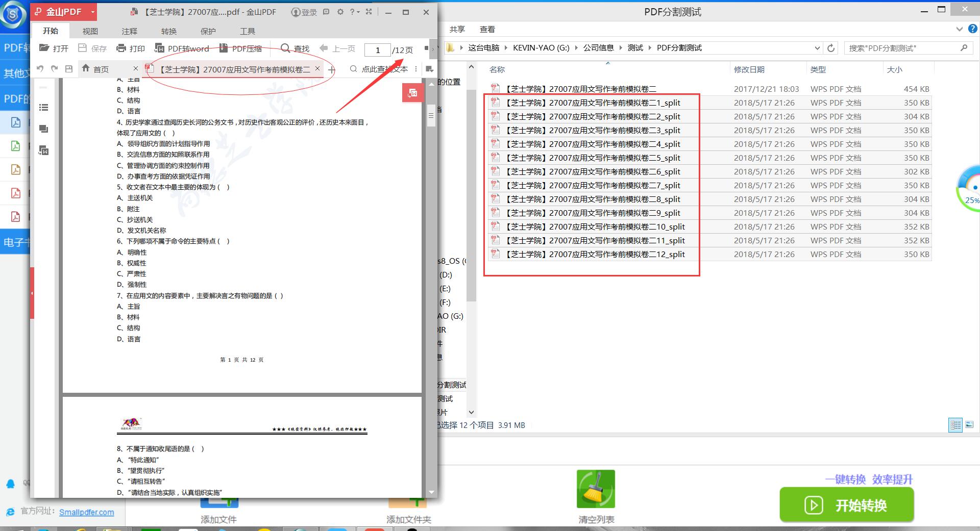This screenshot has height=531, width=980.
Task: Click the undo arrow in 金山PDF
Action: pos(40,68)
